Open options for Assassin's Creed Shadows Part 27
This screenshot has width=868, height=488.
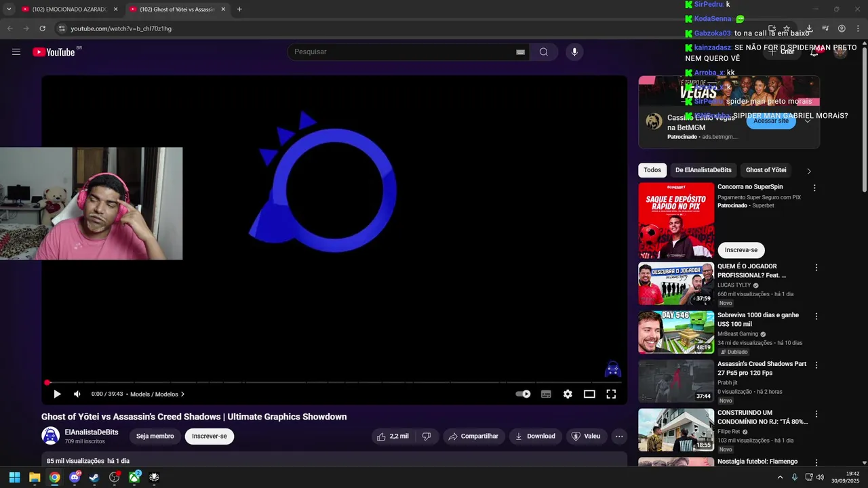[x=816, y=365]
